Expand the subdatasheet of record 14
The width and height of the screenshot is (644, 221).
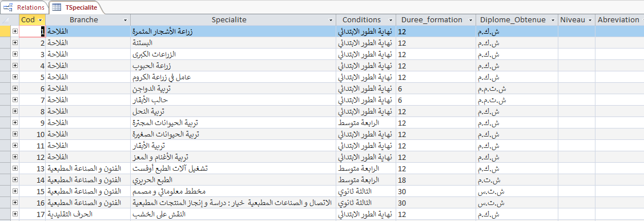pyautogui.click(x=15, y=179)
